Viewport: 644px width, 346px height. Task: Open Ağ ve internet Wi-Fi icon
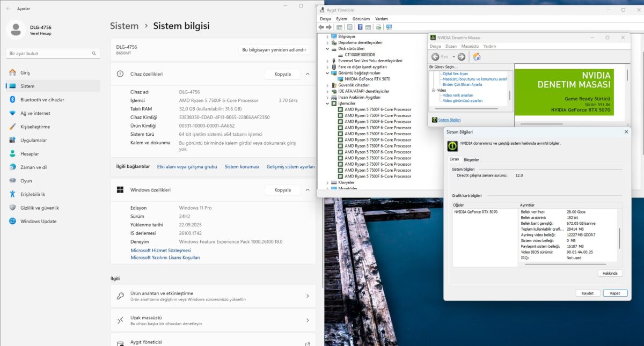click(12, 113)
